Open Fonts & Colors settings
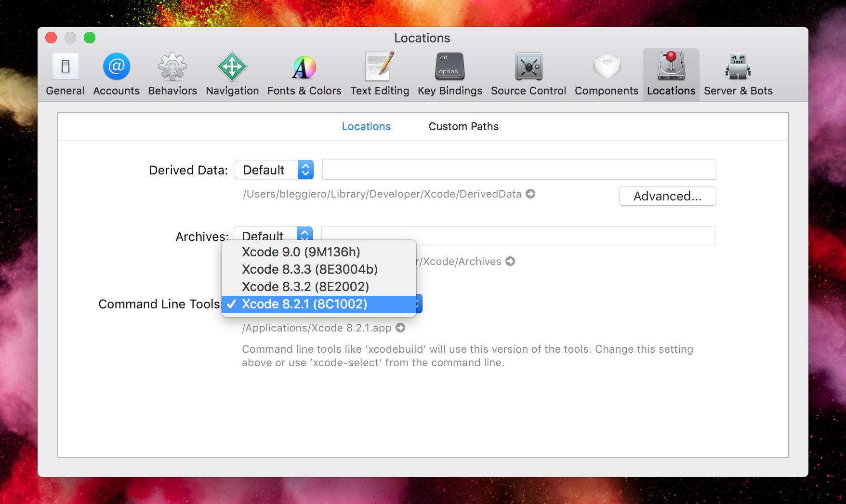This screenshot has height=504, width=846. pos(304,73)
